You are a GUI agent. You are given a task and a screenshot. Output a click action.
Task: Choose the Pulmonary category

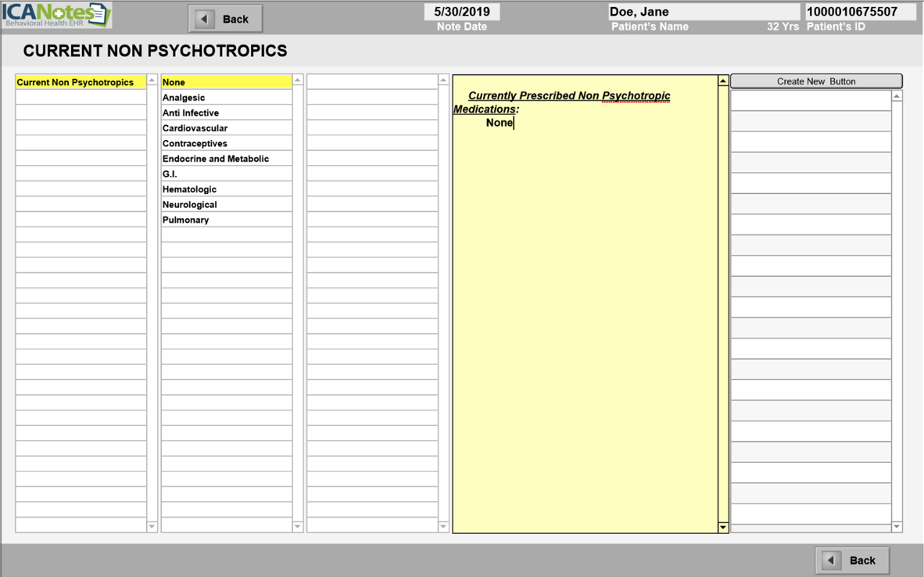click(x=185, y=220)
